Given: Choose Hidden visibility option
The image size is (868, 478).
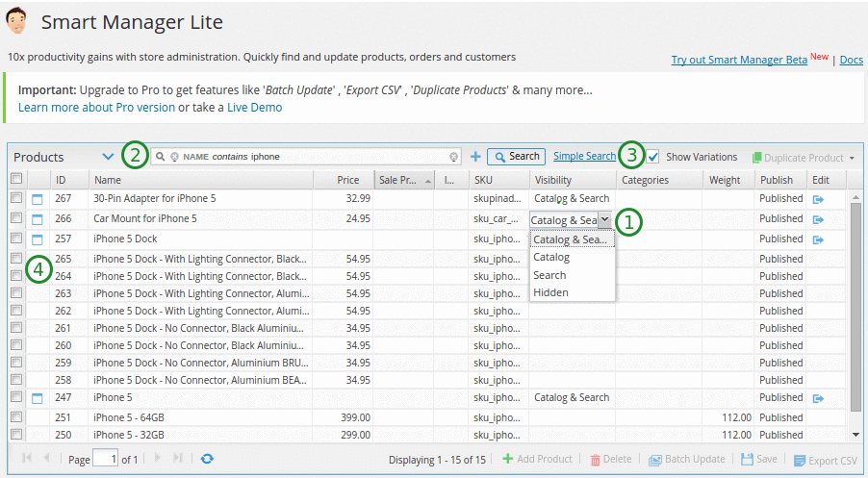Looking at the screenshot, I should coord(573,292).
